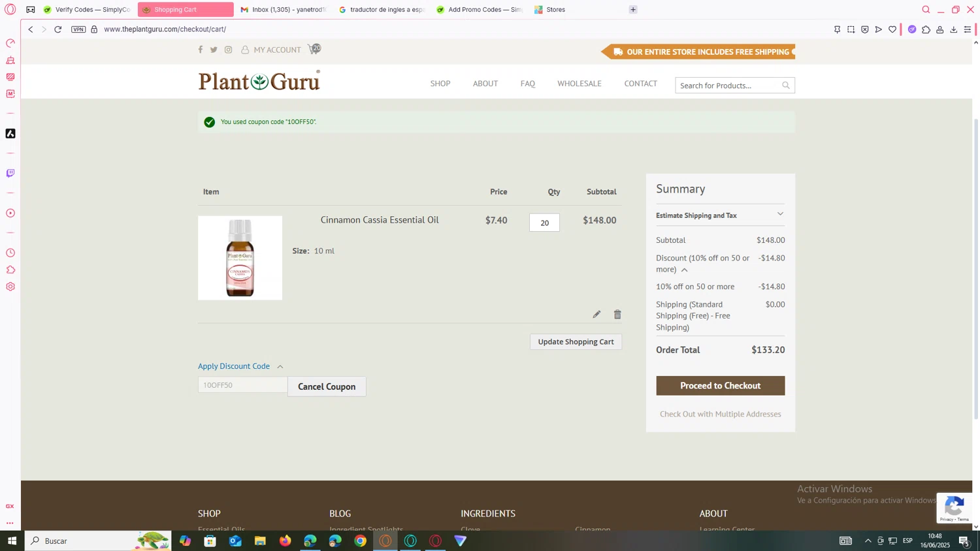Open history clock icon in Opera sidebar
Viewport: 980px width, 551px height.
[10, 253]
